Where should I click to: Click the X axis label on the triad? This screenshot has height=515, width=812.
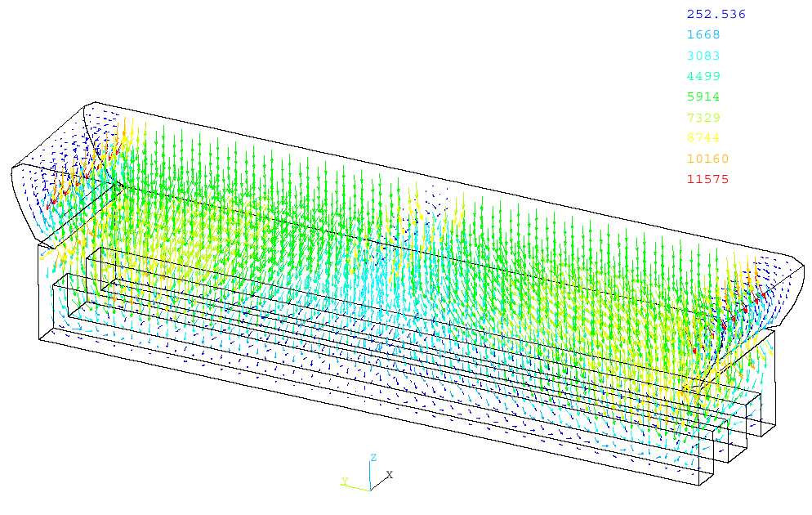click(x=390, y=474)
